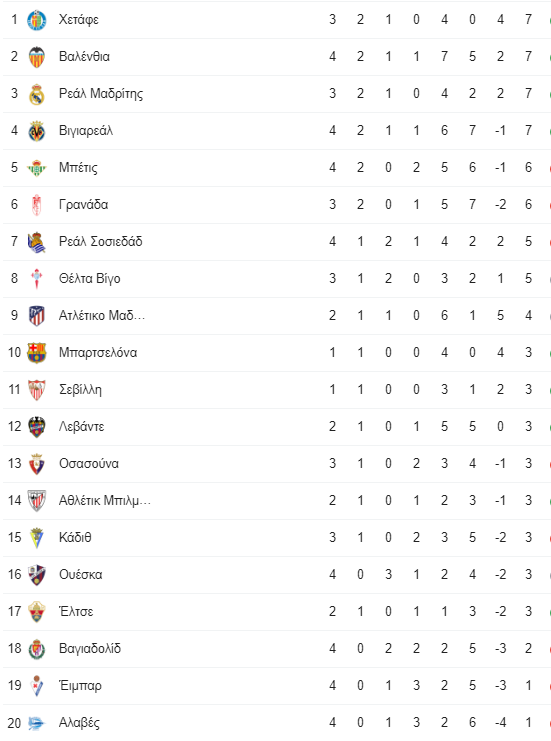Open the Οσασούνα team page
This screenshot has width=551, height=741.
pyautogui.click(x=88, y=464)
